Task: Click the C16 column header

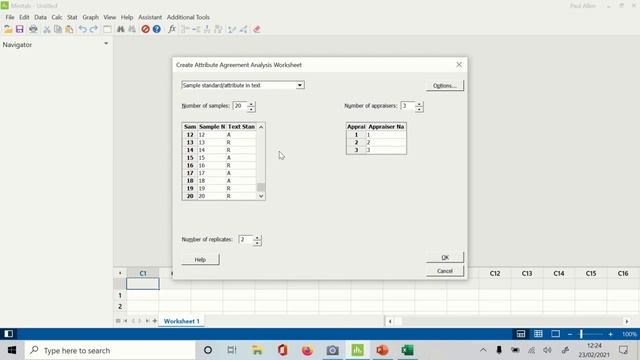Action: [623, 273]
